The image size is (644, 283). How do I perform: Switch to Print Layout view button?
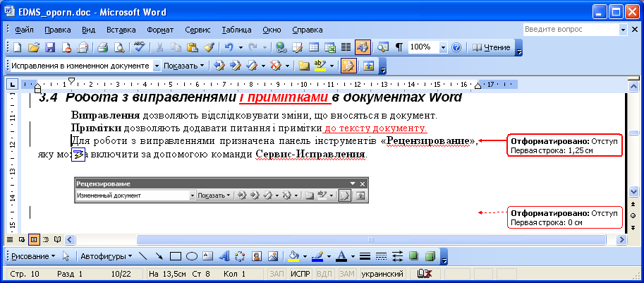[x=34, y=239]
